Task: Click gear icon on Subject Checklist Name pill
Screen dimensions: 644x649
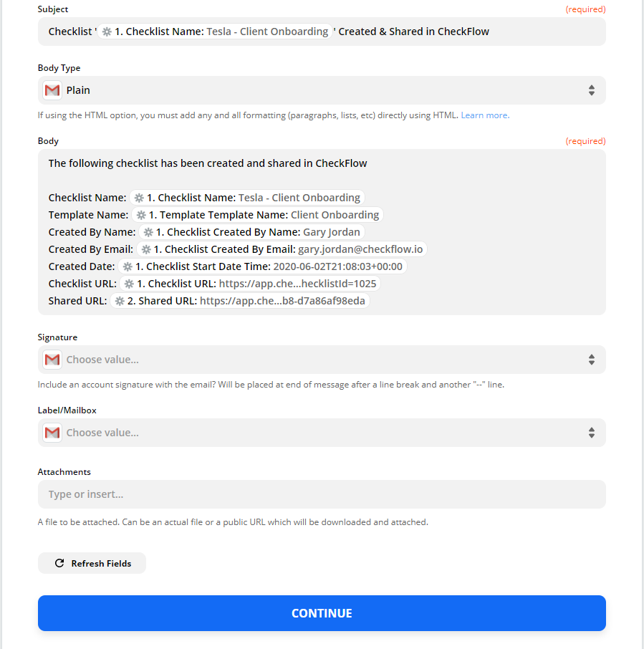Action: tap(107, 32)
